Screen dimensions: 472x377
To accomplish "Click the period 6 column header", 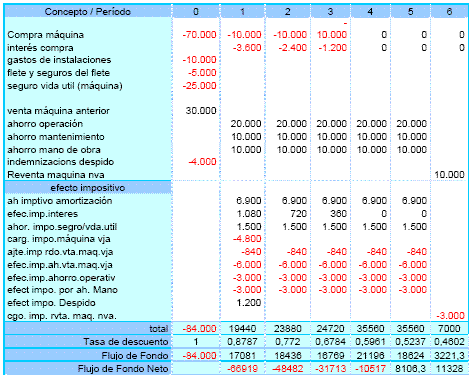I will pyautogui.click(x=449, y=12).
